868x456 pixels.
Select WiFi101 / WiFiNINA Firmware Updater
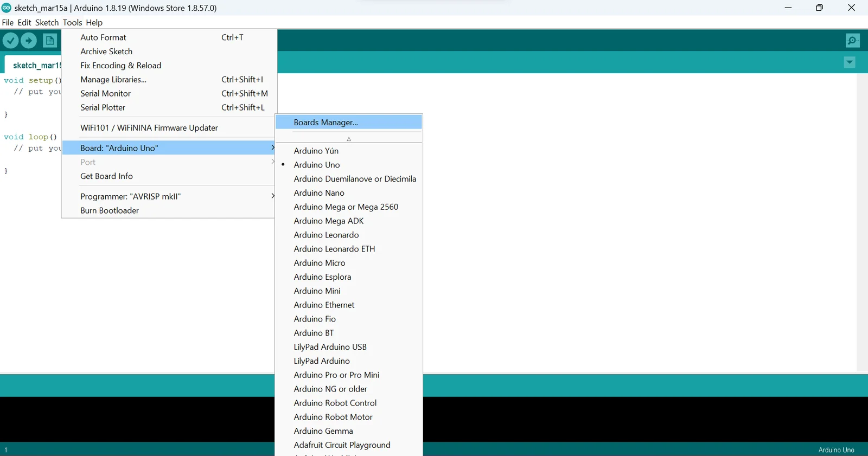tap(169, 128)
